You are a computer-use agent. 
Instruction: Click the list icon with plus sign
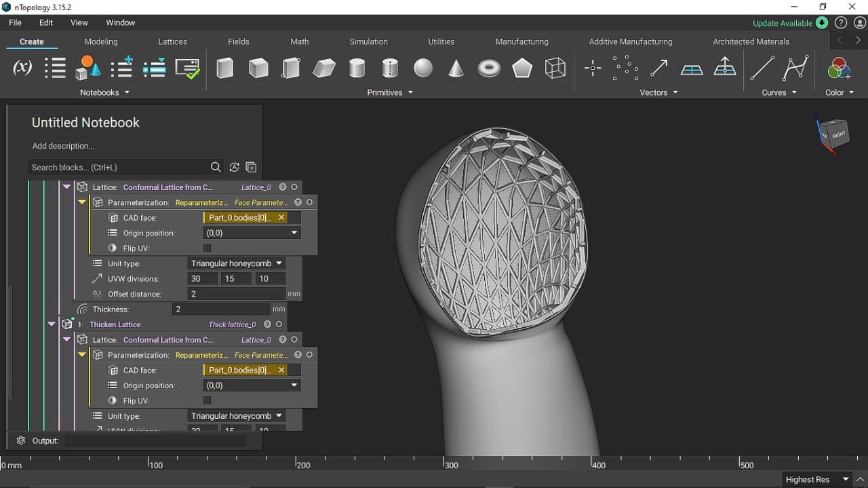pyautogui.click(x=122, y=68)
